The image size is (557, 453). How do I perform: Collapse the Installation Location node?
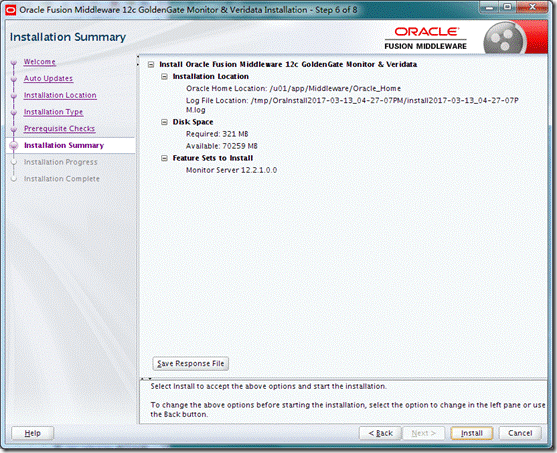point(164,76)
